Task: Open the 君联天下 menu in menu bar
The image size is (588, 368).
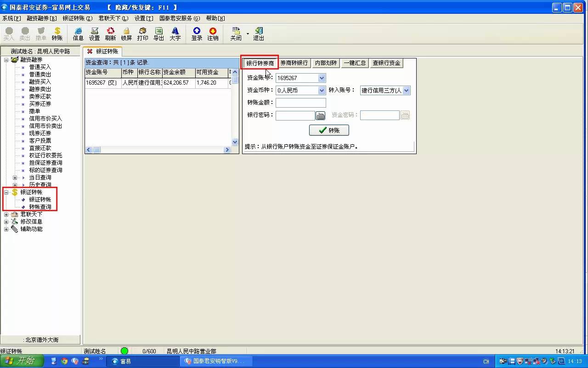Action: 113,18
